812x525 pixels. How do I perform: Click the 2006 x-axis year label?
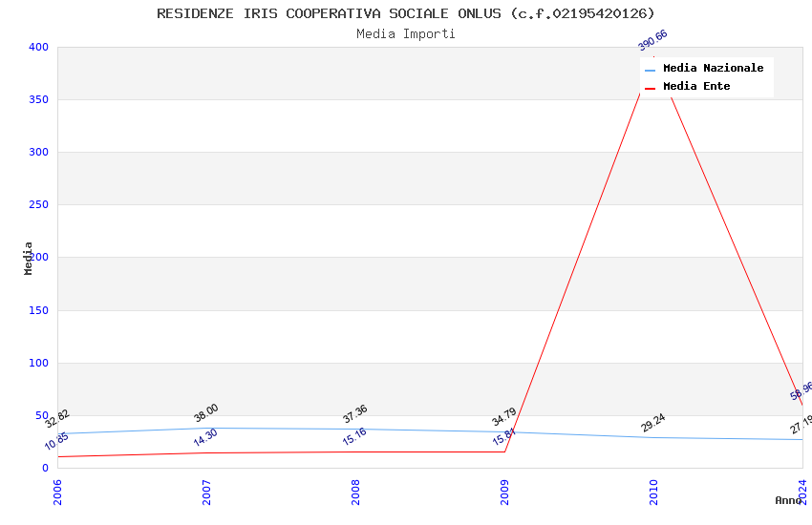[x=57, y=492]
